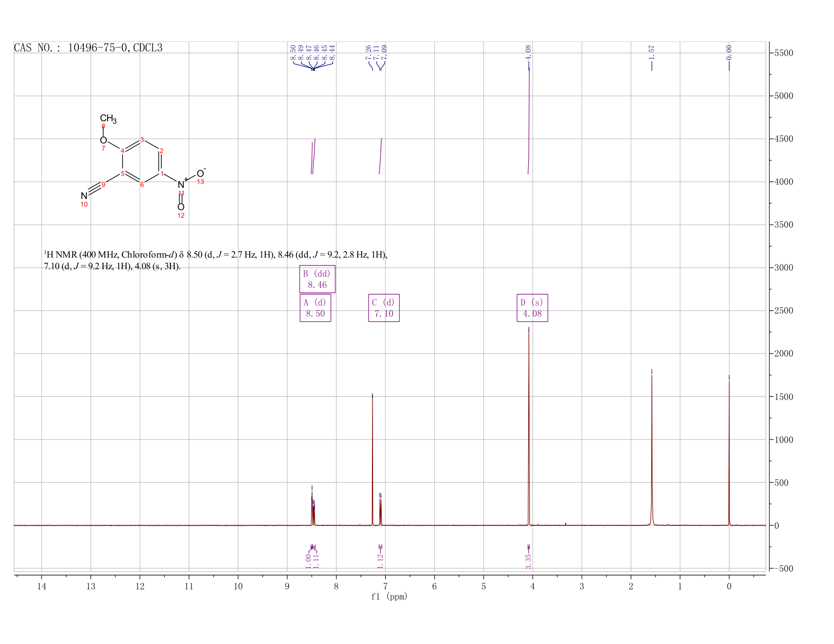Click the D (s) 4.08 multiplet box

pyautogui.click(x=532, y=308)
